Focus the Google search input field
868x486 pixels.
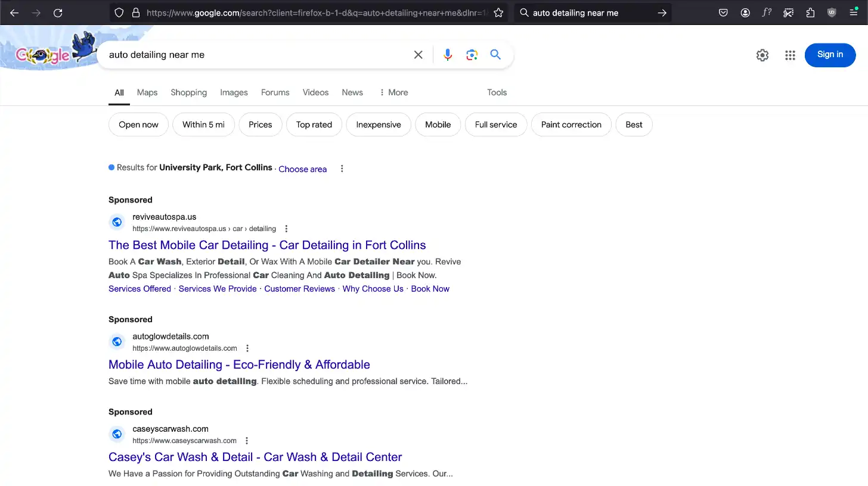point(256,55)
